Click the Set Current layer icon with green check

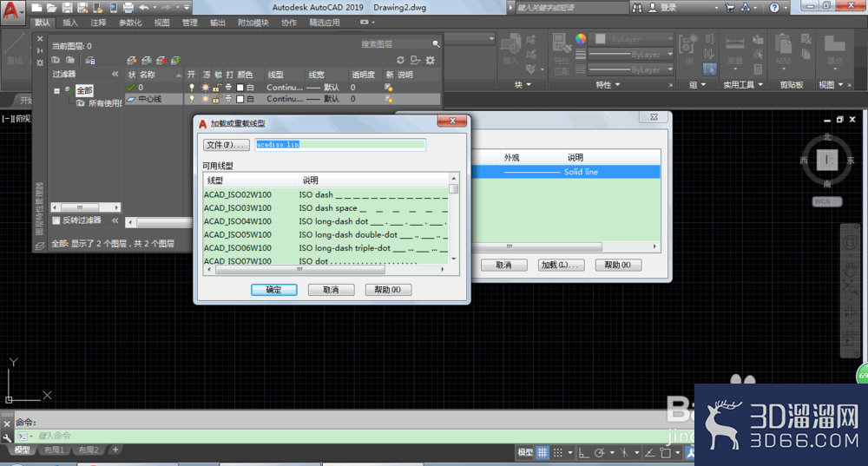175,60
